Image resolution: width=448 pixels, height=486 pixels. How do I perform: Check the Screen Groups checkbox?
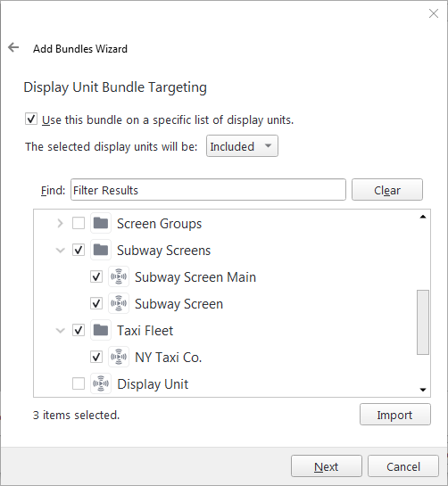79,223
